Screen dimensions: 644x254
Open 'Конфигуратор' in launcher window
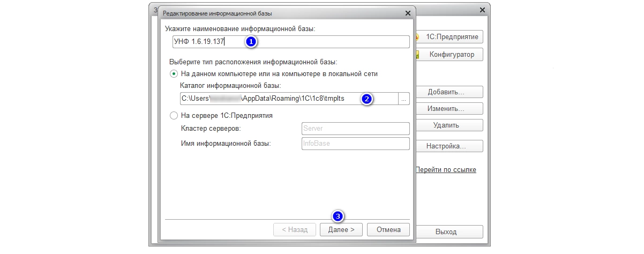449,54
